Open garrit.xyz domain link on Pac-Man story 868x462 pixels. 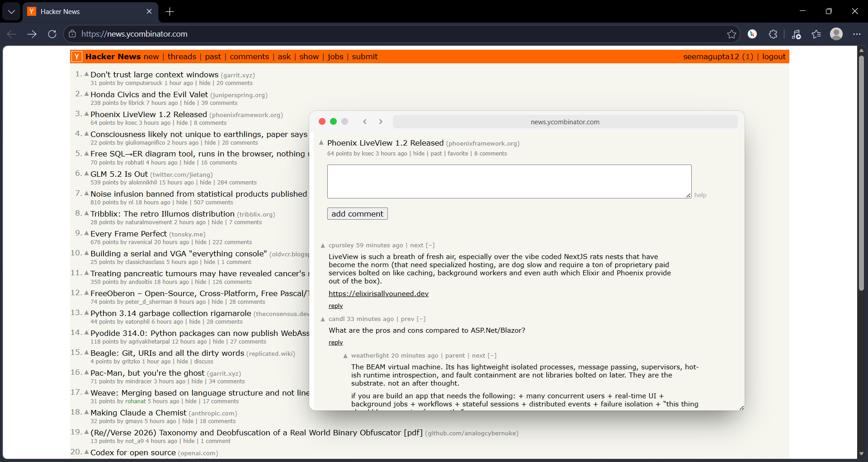tap(224, 374)
